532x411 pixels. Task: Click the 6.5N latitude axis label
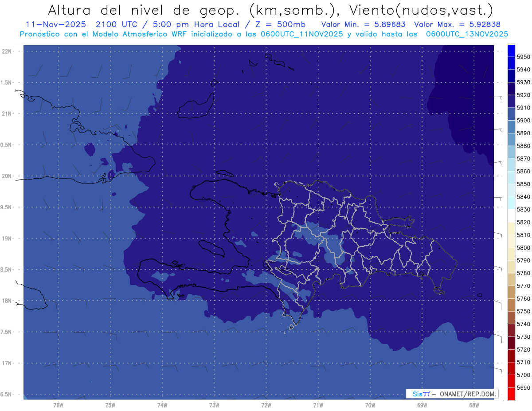[x=6, y=395]
